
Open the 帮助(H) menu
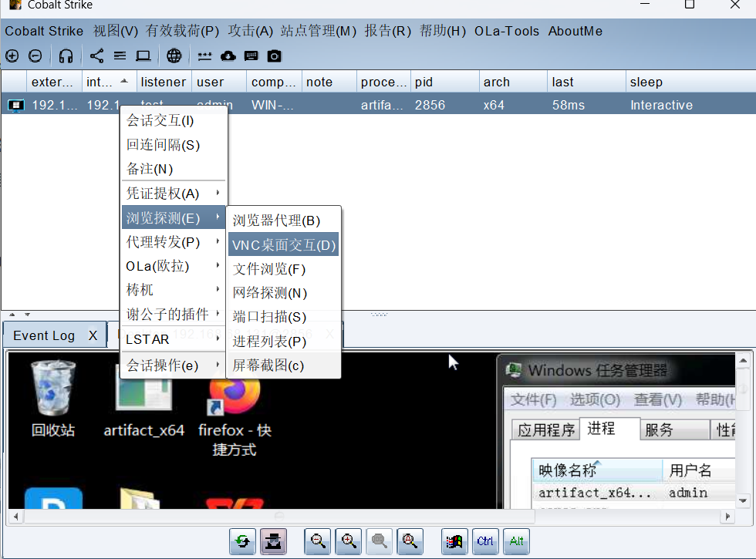443,32
